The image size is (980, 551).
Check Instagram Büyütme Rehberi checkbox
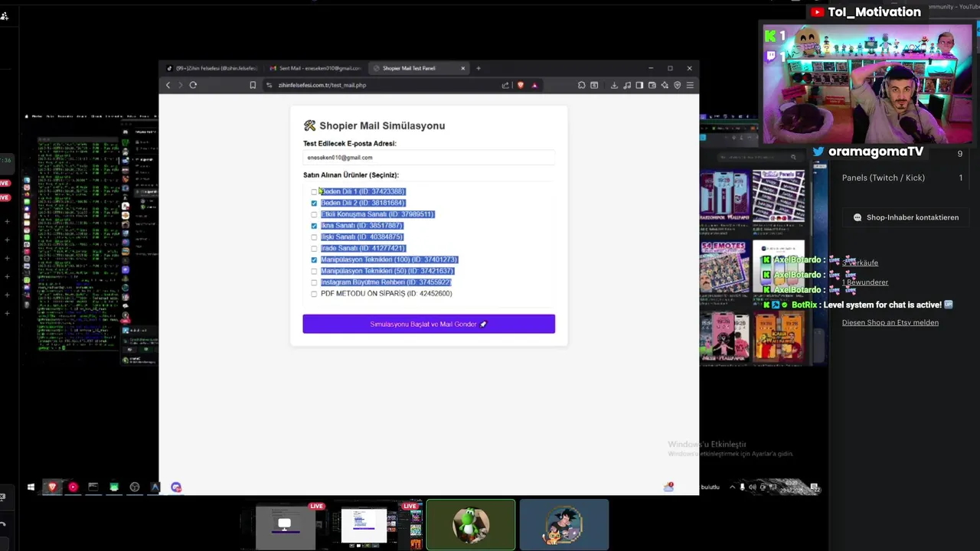(x=314, y=282)
